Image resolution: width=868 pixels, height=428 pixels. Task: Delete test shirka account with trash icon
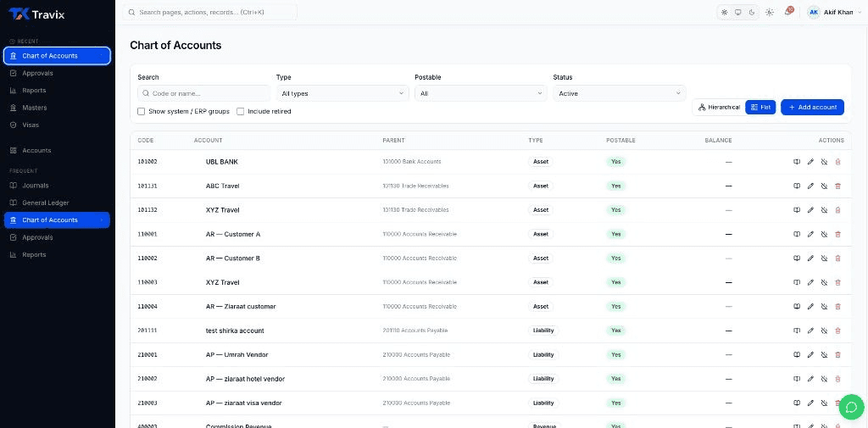click(x=837, y=331)
